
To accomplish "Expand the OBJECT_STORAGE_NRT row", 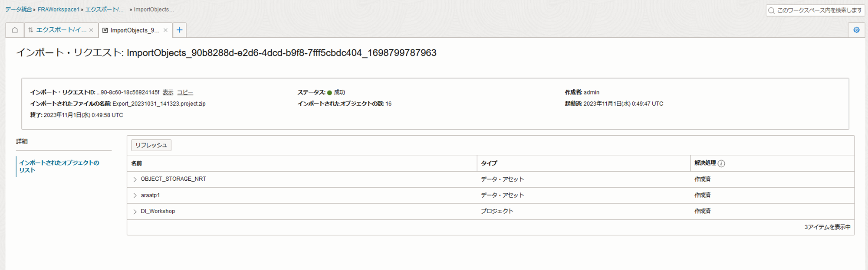I will pyautogui.click(x=135, y=179).
